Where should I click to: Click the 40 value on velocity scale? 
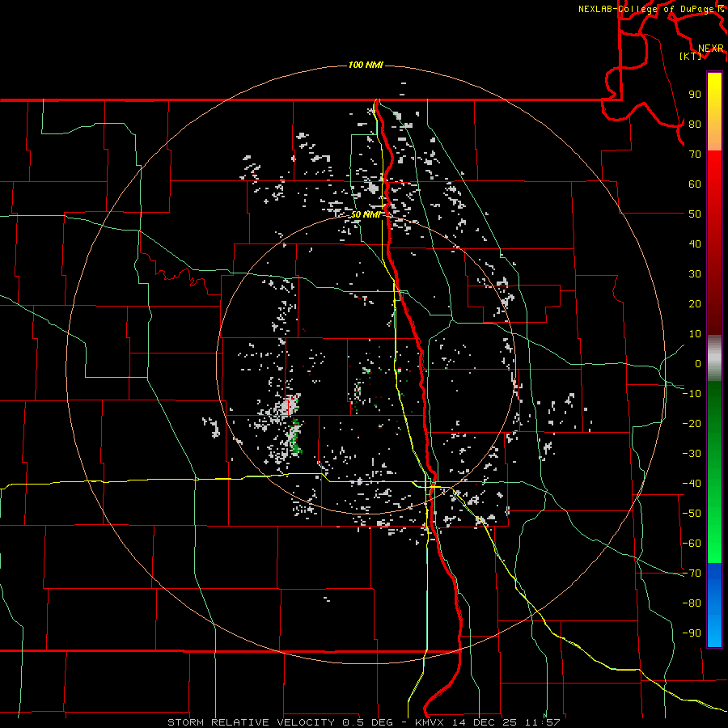click(x=695, y=244)
